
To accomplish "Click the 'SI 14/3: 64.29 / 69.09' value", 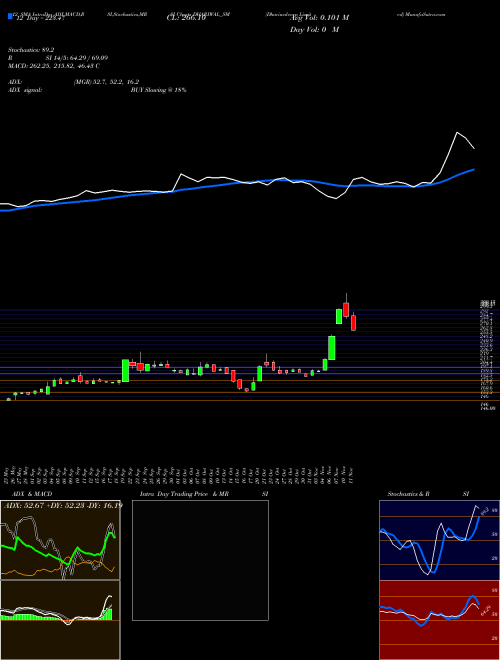I will [x=76, y=58].
